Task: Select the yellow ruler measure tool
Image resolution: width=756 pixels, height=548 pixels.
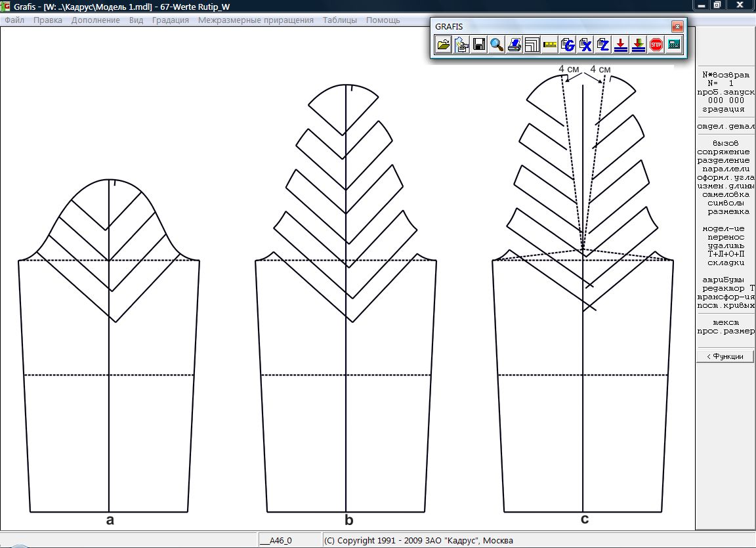Action: 550,45
